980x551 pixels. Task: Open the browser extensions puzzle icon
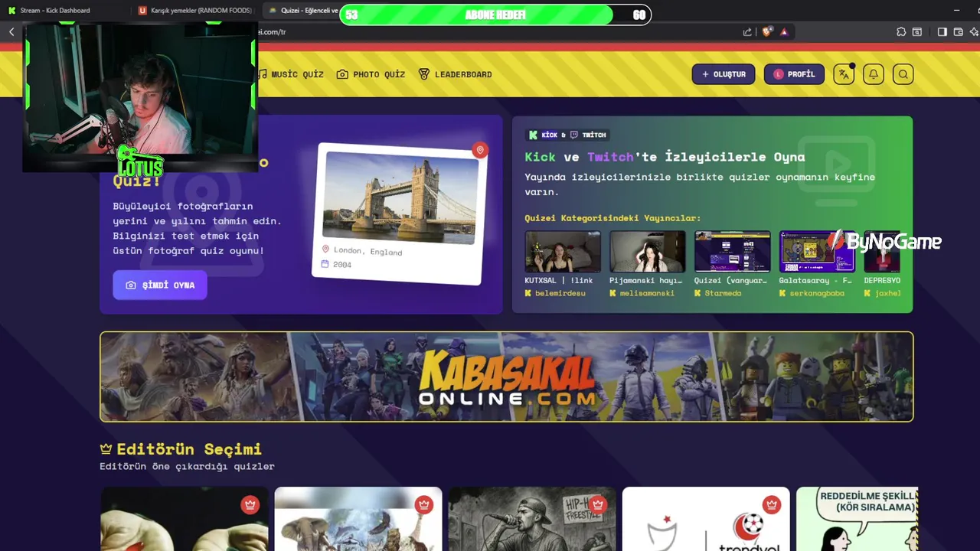(x=901, y=31)
